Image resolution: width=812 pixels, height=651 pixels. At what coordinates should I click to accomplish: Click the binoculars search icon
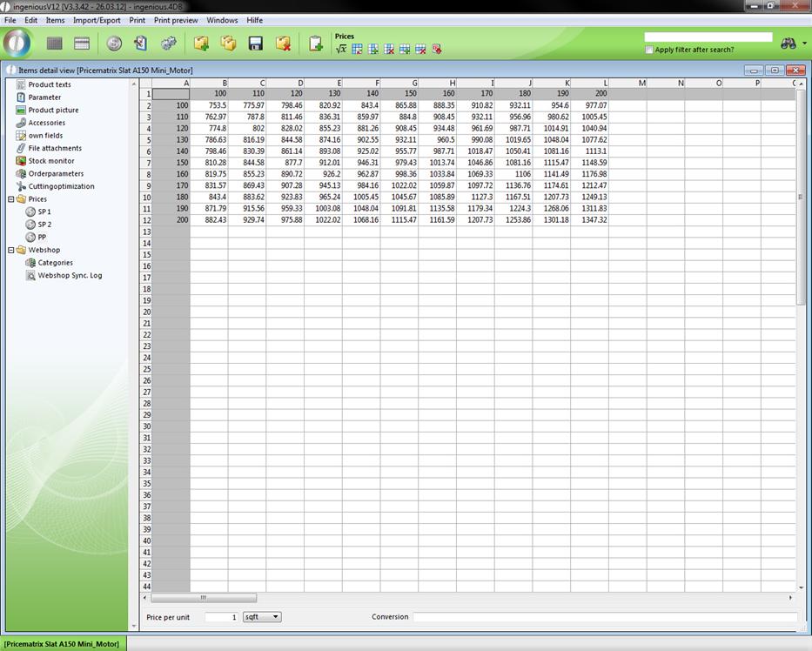[789, 44]
